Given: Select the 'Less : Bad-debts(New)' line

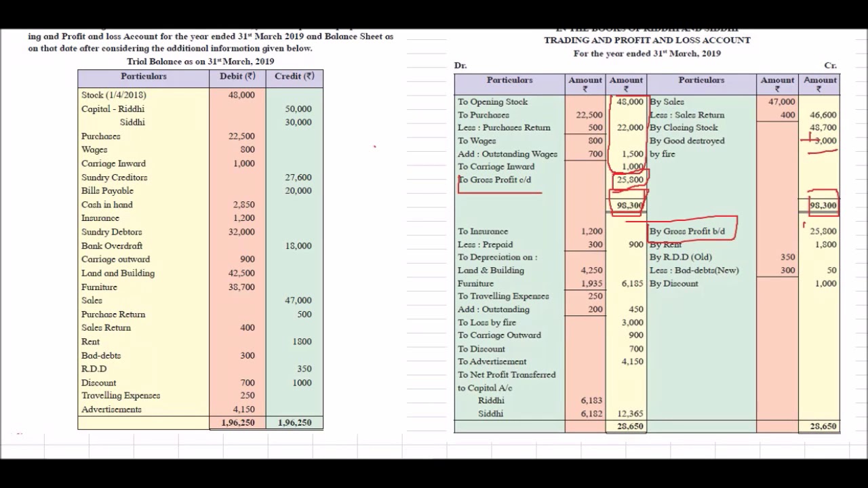Looking at the screenshot, I should 694,270.
